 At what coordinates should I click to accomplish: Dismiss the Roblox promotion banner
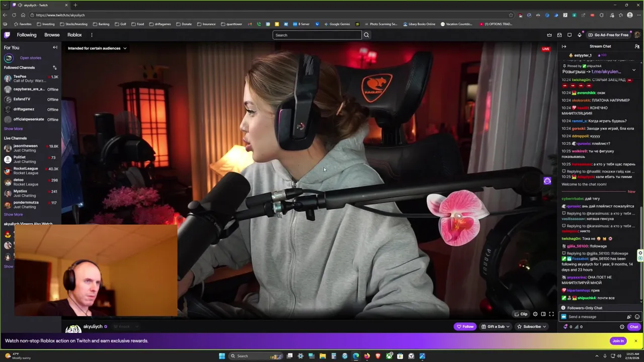point(636,341)
